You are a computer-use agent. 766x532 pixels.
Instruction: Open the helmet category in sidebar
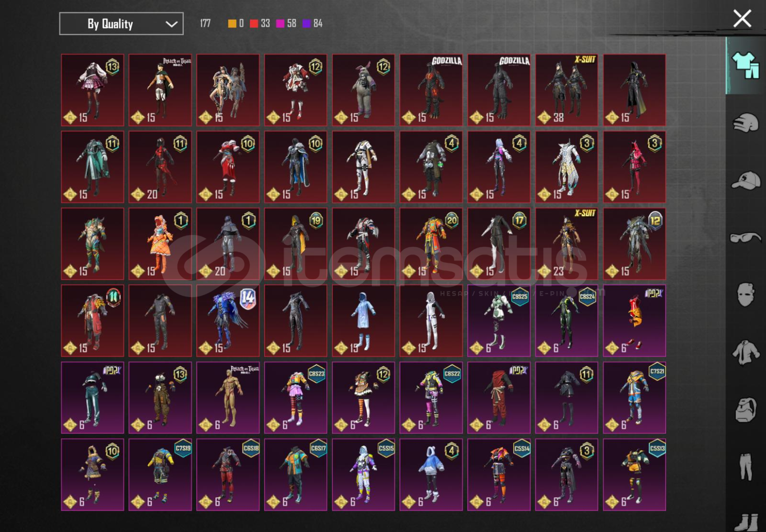click(x=745, y=123)
